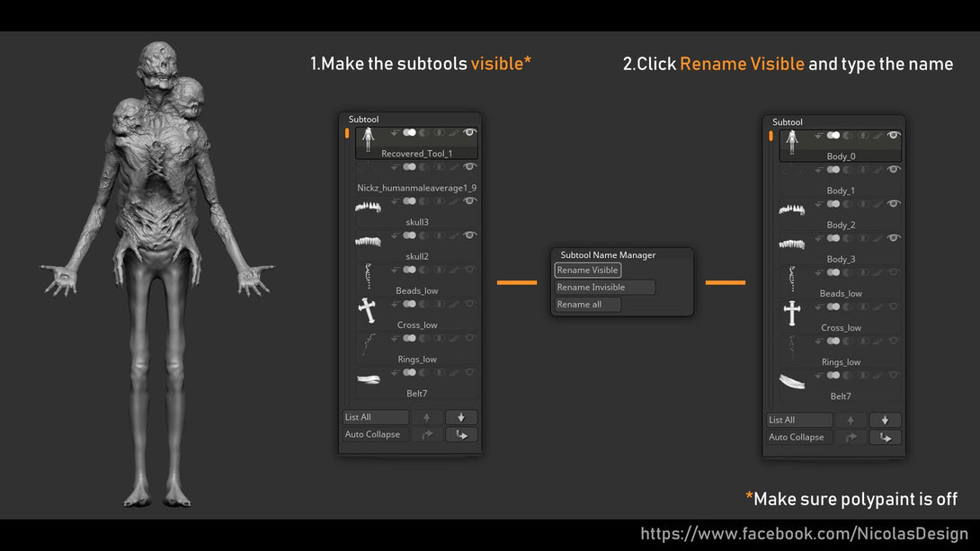The image size is (980, 551).
Task: Toggle the eye icon on skull3 subtool
Action: 469,201
